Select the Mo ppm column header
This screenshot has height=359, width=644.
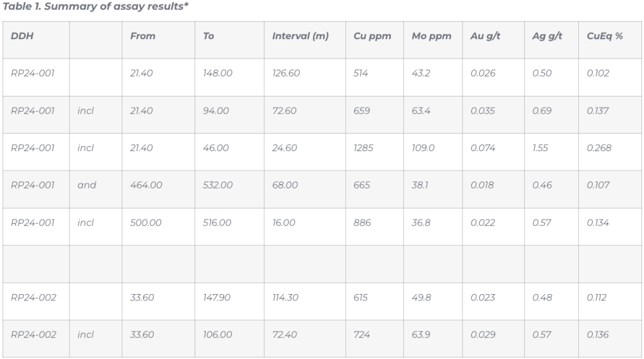click(431, 37)
